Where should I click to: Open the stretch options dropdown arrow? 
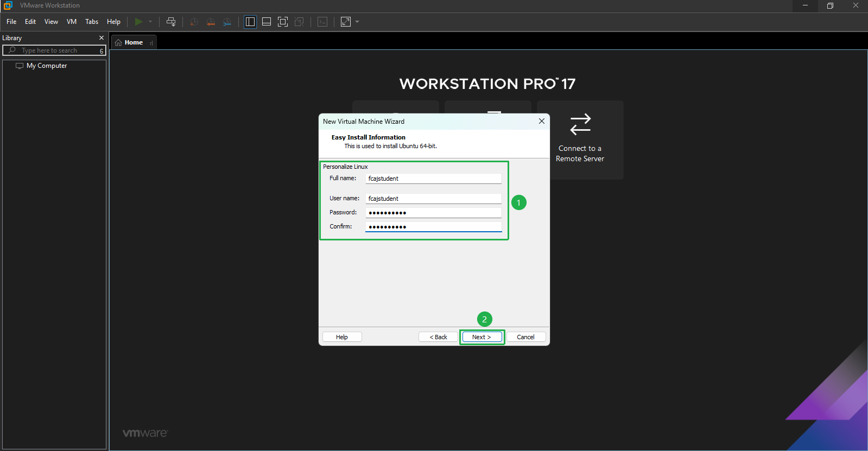coord(357,22)
